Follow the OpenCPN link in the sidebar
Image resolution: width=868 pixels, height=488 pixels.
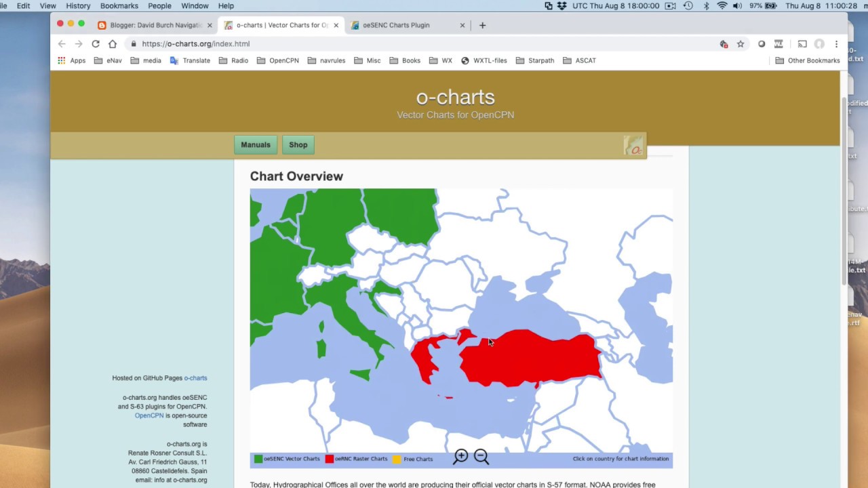pos(149,415)
